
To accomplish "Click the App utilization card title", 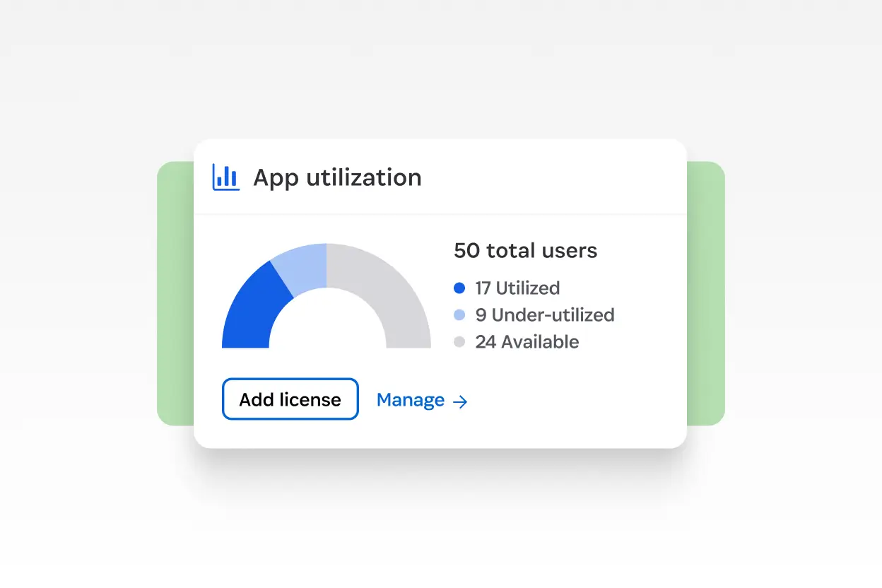I will click(337, 177).
